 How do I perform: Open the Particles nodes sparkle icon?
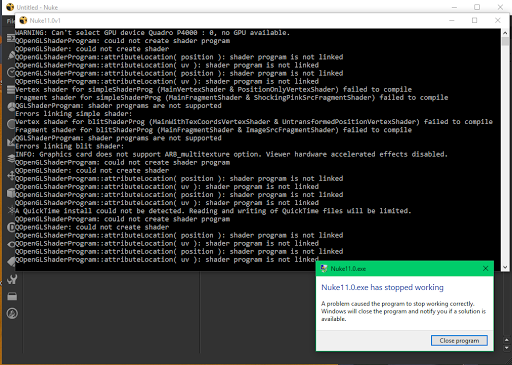click(11, 210)
